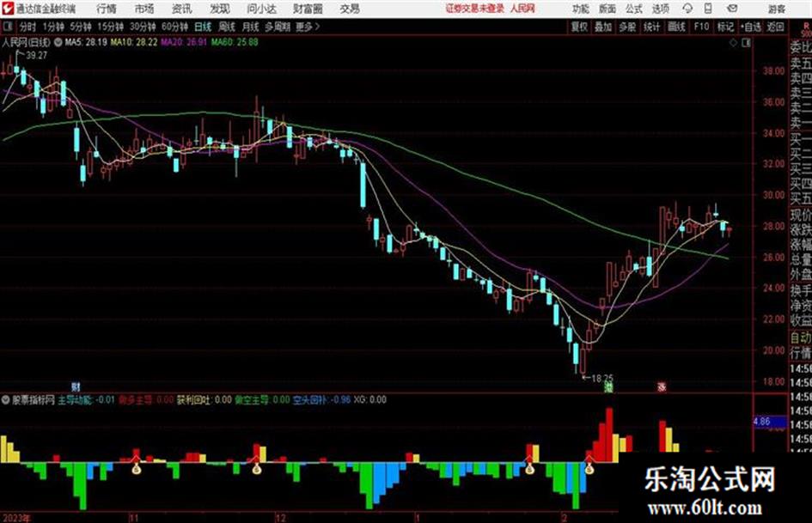This screenshot has width=812, height=523.
Task: Click the 空头回补 indicator value label
Action: point(321,399)
